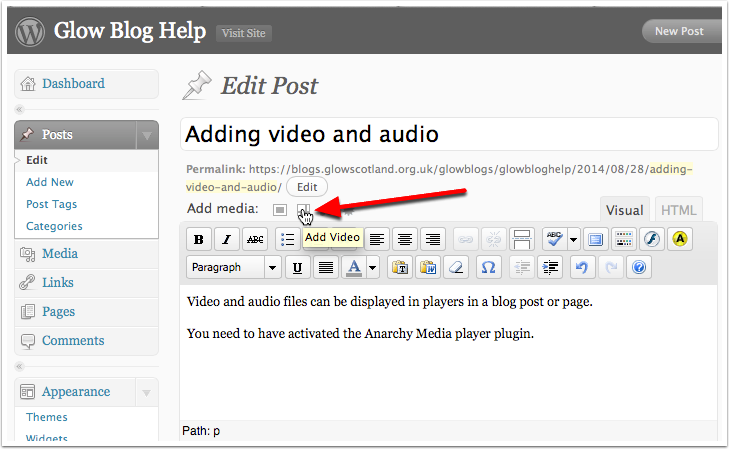Click the indent icon

(550, 267)
